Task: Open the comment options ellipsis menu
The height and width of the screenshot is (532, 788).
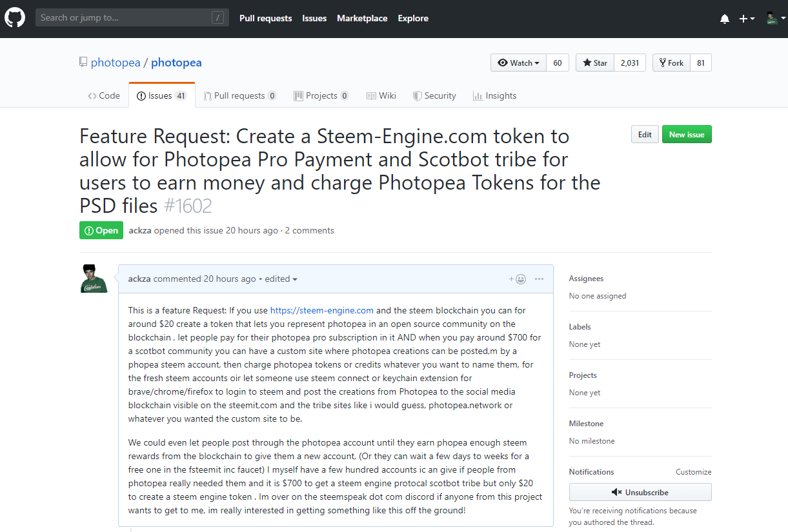Action: (539, 279)
